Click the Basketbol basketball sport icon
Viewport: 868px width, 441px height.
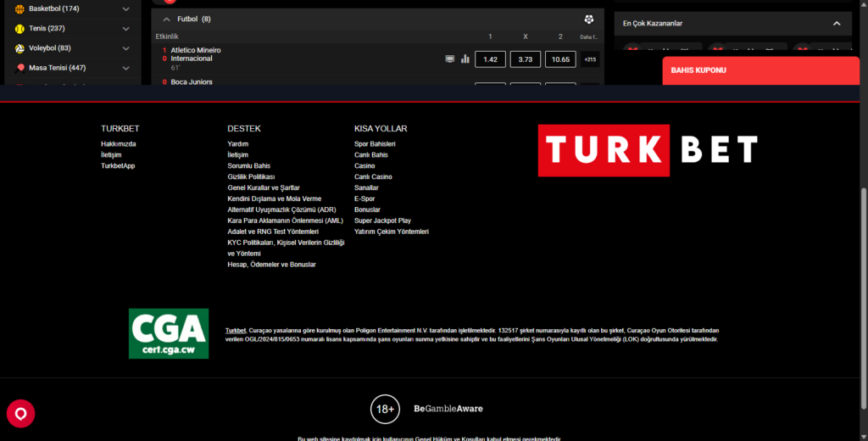click(20, 8)
